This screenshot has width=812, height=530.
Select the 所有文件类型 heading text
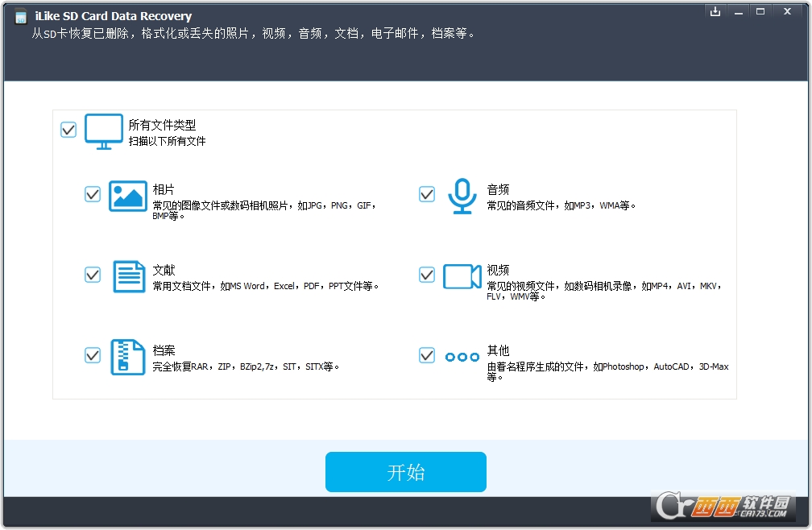[162, 125]
